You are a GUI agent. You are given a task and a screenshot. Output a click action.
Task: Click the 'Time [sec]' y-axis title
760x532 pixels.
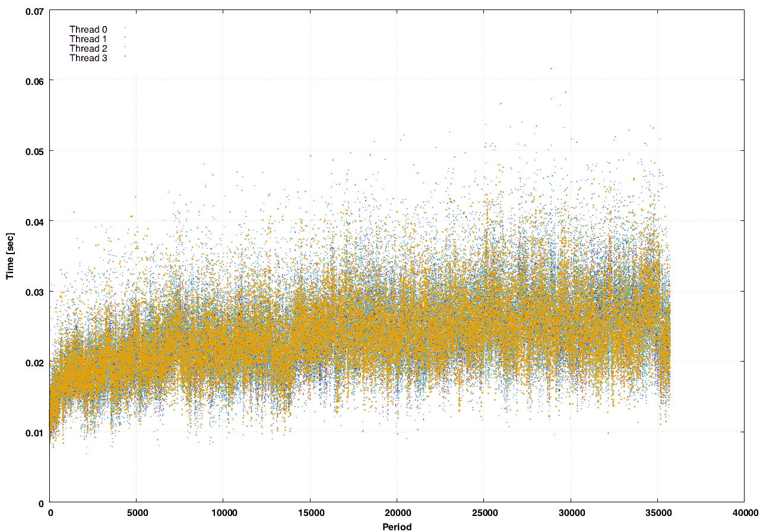[x=10, y=256]
